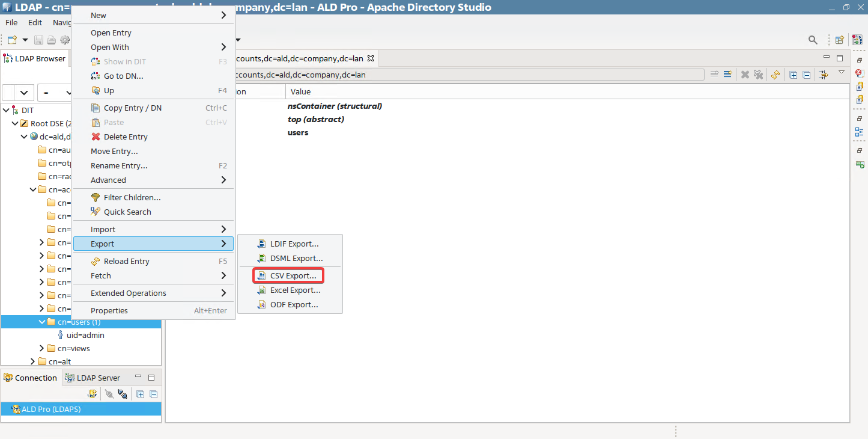This screenshot has width=868, height=439.
Task: Collapse the cn=users tree node
Action: [42, 322]
